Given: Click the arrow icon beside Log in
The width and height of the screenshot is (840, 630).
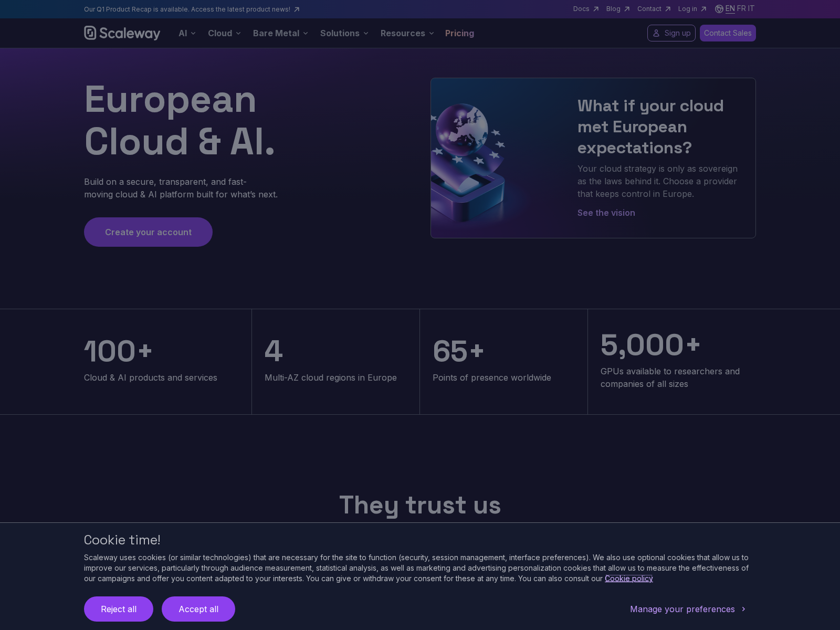Looking at the screenshot, I should [x=703, y=9].
